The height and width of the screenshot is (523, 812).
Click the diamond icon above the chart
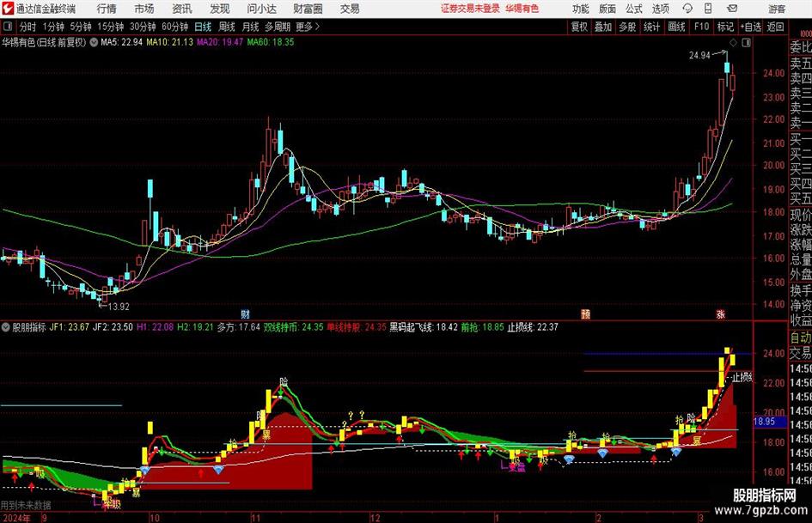(x=733, y=42)
